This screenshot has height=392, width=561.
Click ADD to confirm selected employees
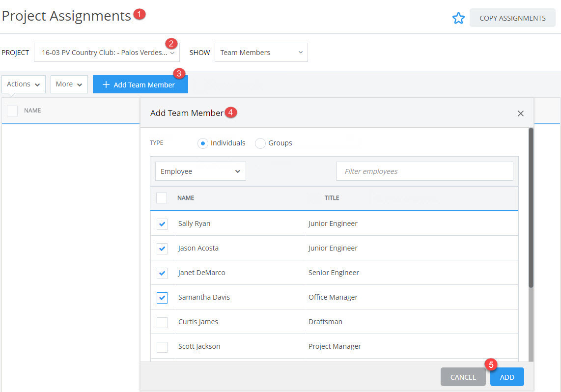pos(506,377)
